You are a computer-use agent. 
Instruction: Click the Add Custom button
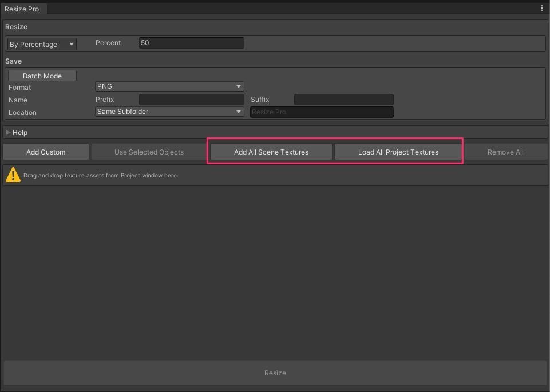[46, 152]
